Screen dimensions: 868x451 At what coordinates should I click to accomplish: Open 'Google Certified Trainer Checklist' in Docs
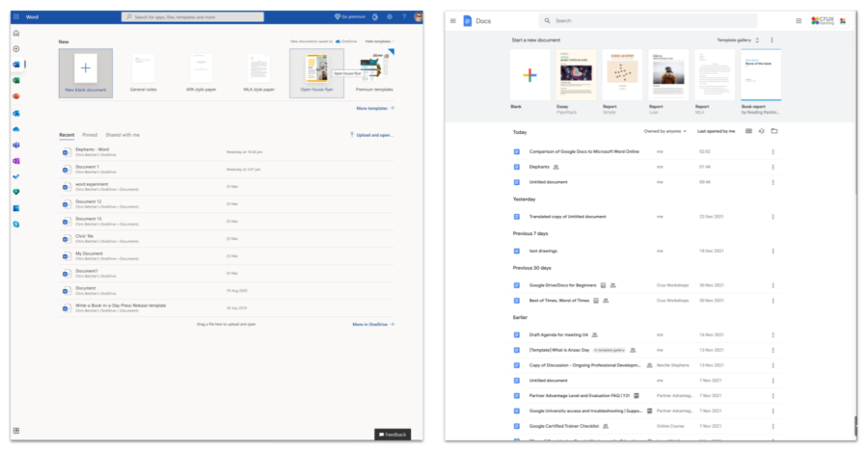coord(645,426)
